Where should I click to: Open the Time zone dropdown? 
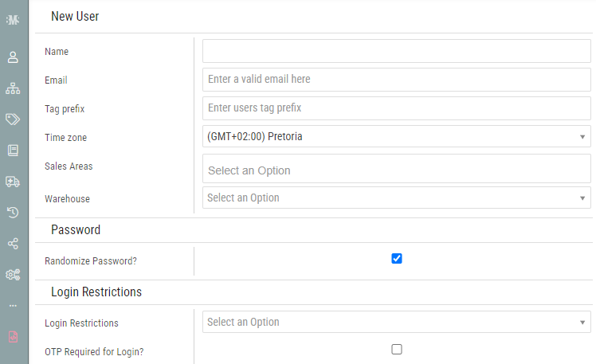pyautogui.click(x=397, y=136)
